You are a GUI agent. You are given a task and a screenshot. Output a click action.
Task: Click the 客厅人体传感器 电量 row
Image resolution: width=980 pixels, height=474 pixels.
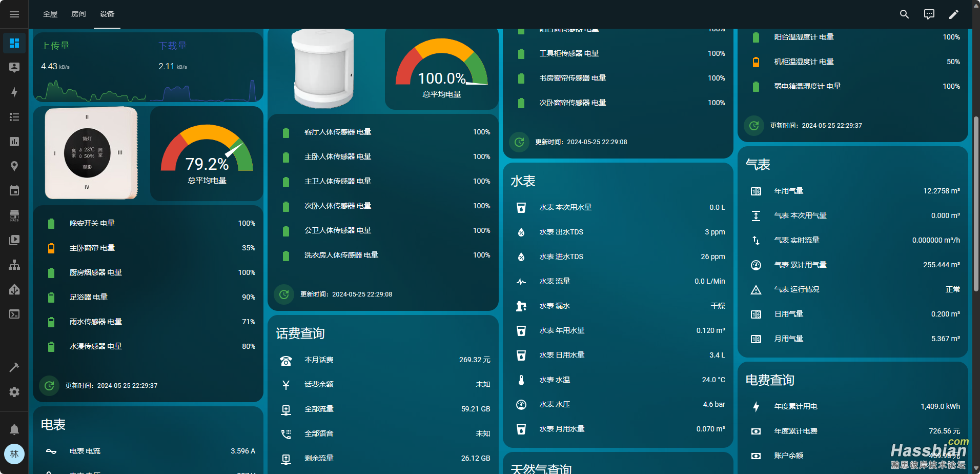click(x=383, y=132)
